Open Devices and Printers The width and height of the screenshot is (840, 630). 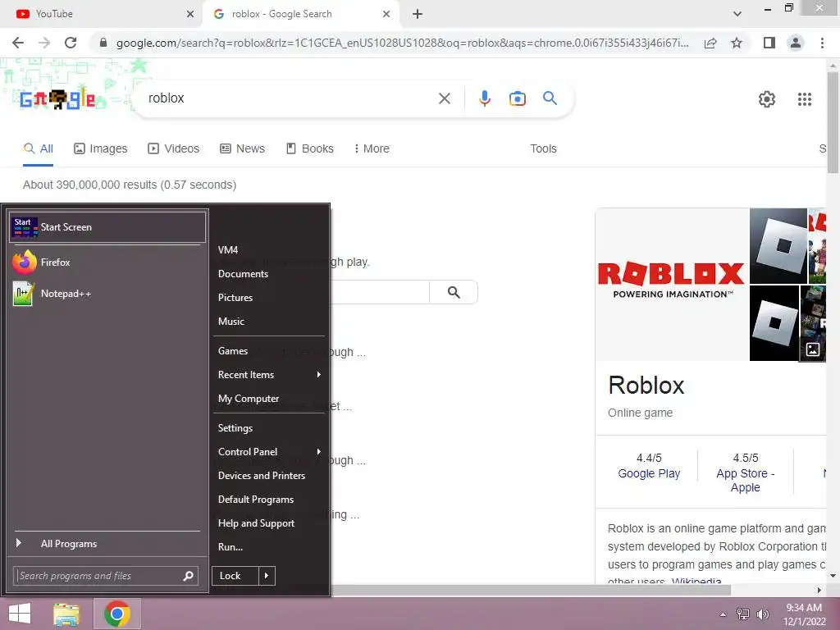tap(269, 476)
